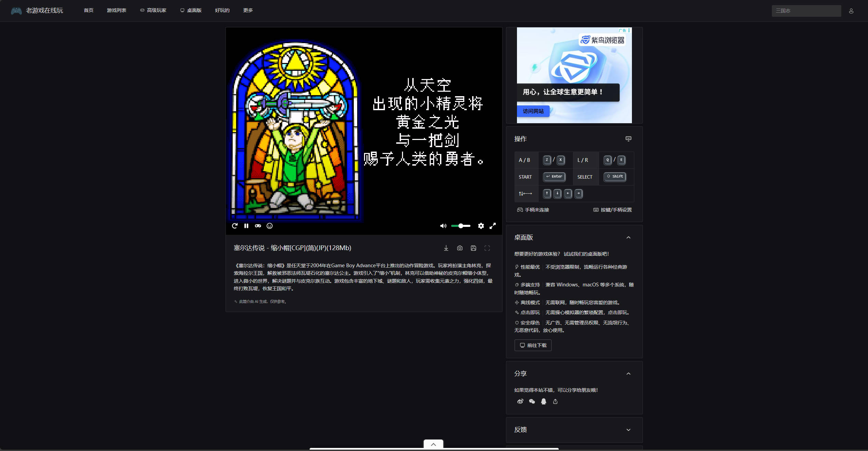The image size is (868, 451).
Task: Click the smiley face icon in the player bar
Action: pyautogui.click(x=270, y=226)
